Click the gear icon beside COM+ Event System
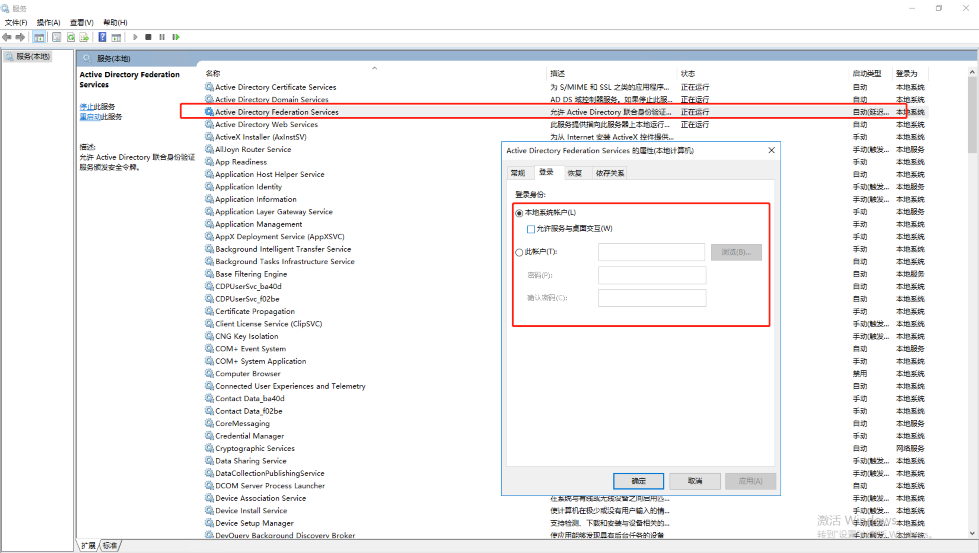The image size is (979, 553). point(209,348)
